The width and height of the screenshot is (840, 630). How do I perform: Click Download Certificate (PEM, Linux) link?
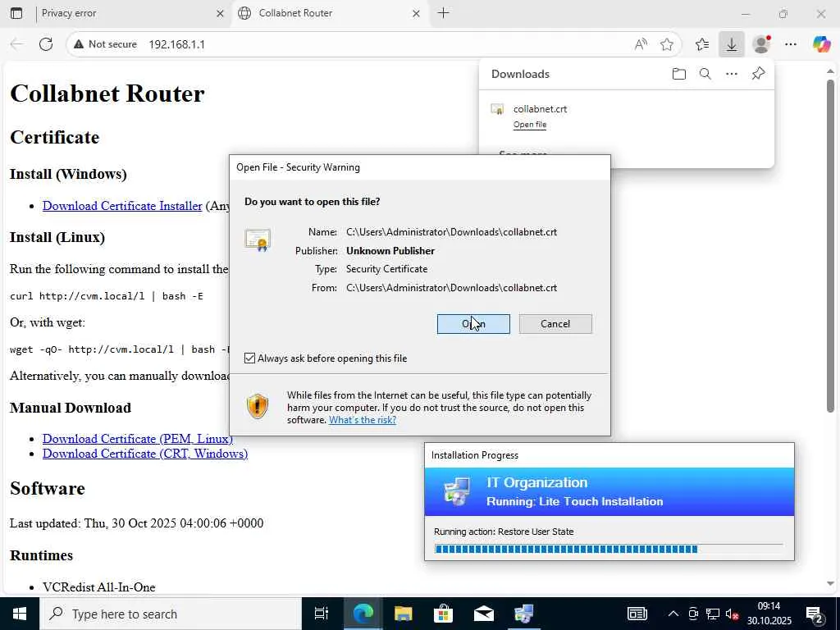coord(138,439)
